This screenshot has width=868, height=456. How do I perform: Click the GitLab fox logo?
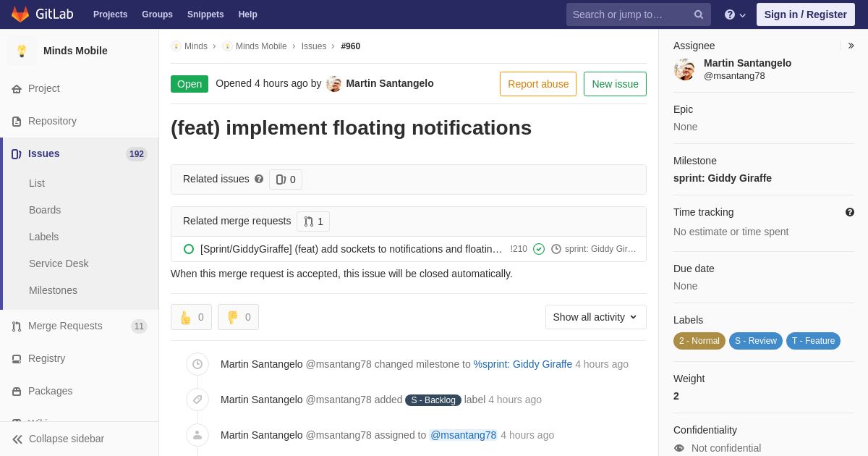tap(20, 14)
